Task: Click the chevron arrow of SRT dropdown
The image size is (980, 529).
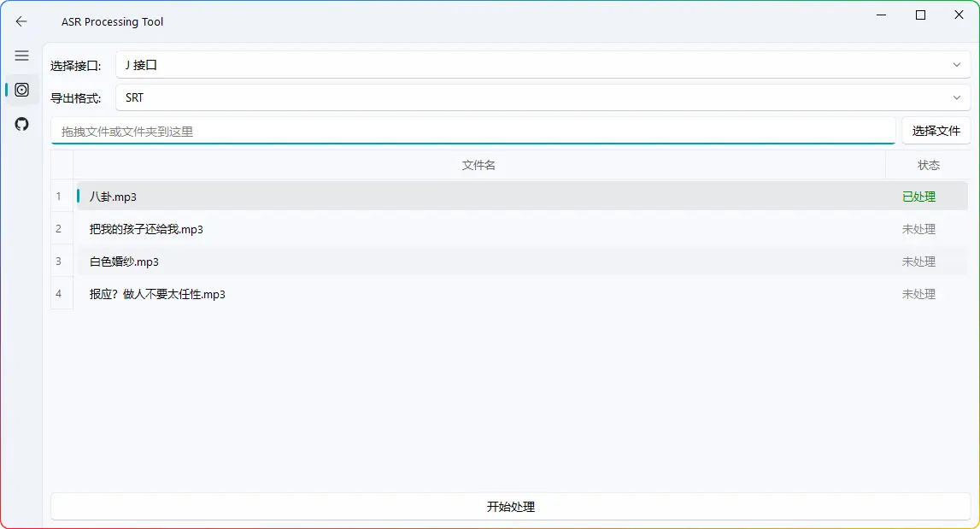Action: (956, 97)
